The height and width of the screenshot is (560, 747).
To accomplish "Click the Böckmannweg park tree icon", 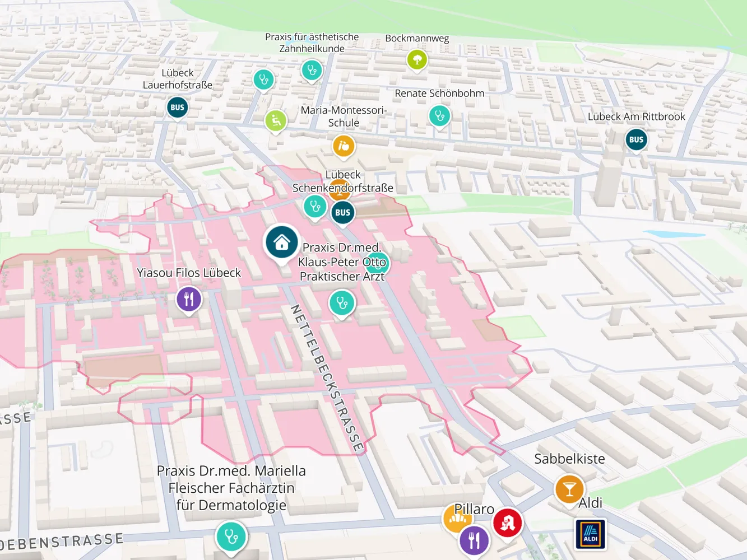I will [x=417, y=60].
